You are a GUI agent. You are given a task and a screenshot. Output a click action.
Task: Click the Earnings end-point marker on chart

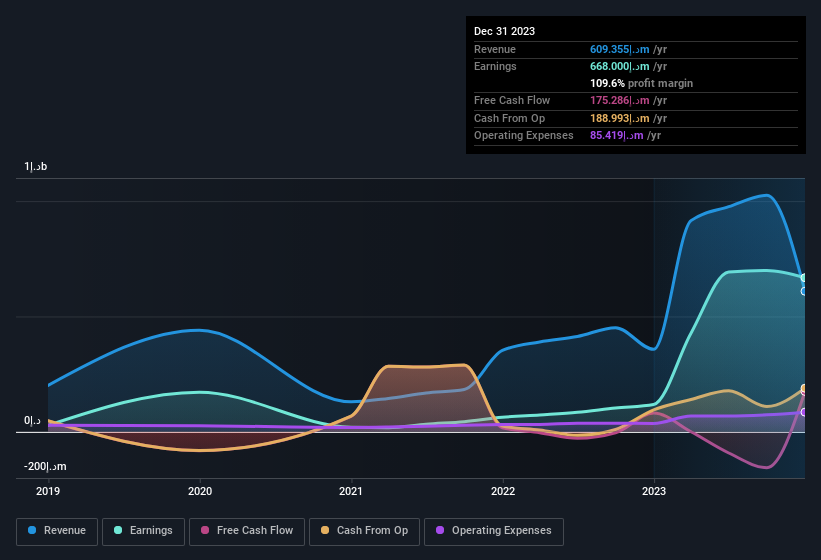(804, 278)
